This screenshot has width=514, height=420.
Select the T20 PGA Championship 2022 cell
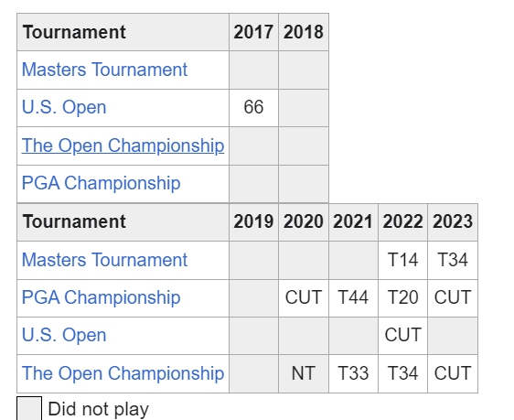pyautogui.click(x=402, y=298)
